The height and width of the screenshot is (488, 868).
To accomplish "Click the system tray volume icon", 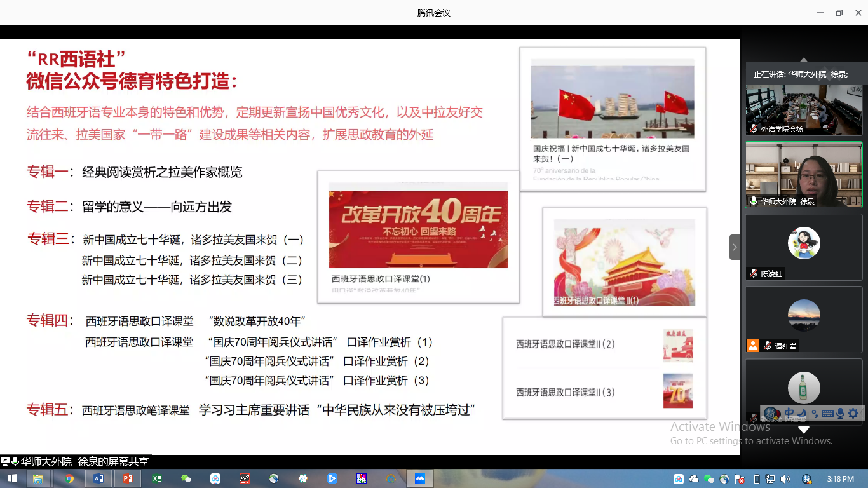I will click(x=785, y=479).
